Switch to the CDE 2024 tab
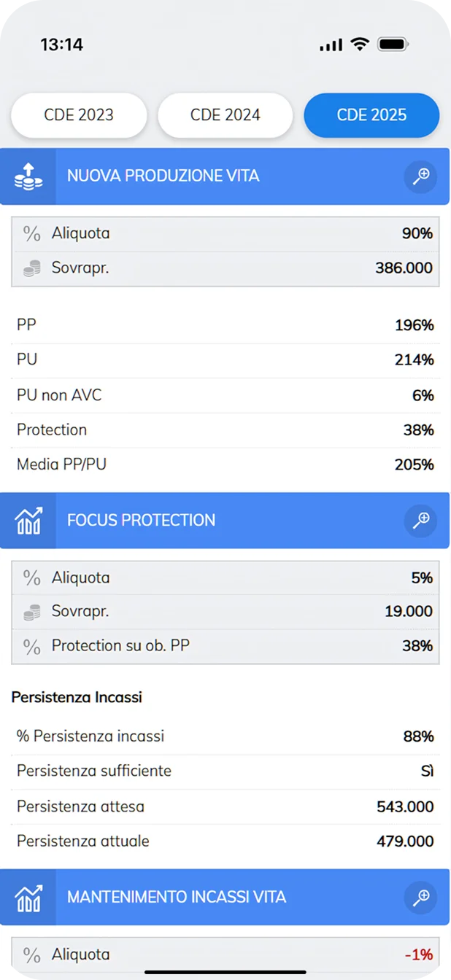The height and width of the screenshot is (980, 451). coord(225,115)
